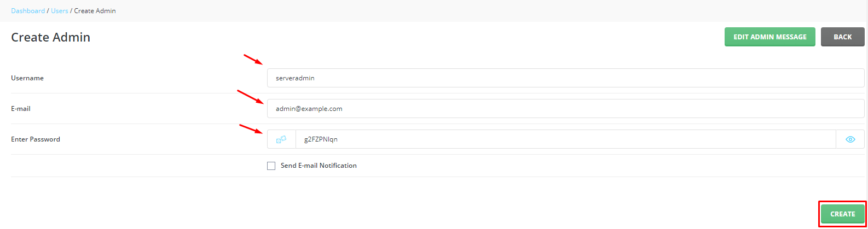This screenshot has height=229, width=868.
Task: Click the Username field label
Action: tap(27, 78)
